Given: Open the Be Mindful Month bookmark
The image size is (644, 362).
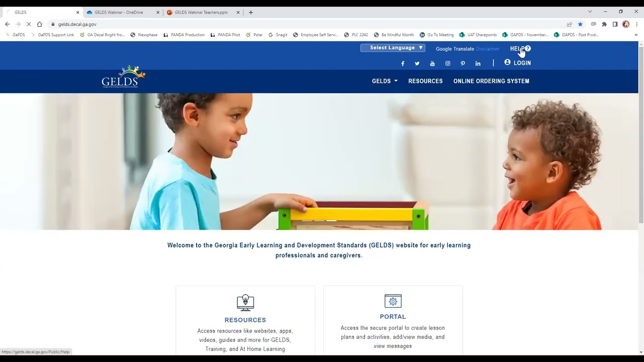Looking at the screenshot, I should 394,35.
